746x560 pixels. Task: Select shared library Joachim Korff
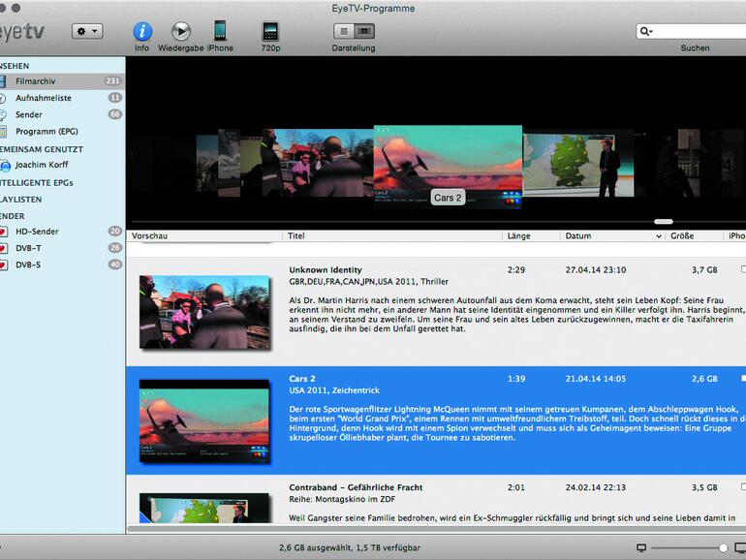(63, 165)
